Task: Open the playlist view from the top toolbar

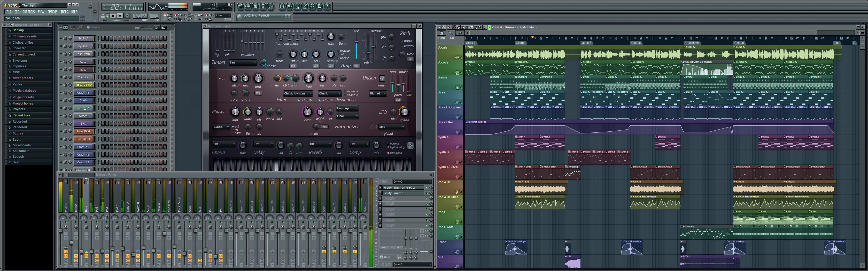Action: pyautogui.click(x=240, y=6)
